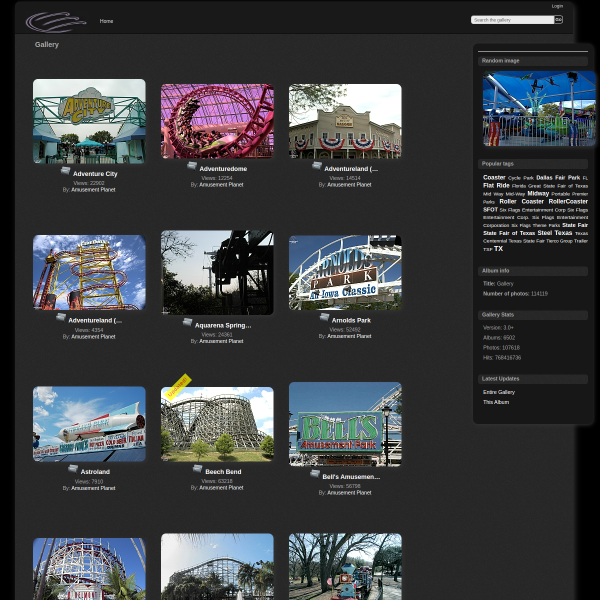Click the Popular tags panel header

[x=533, y=164]
